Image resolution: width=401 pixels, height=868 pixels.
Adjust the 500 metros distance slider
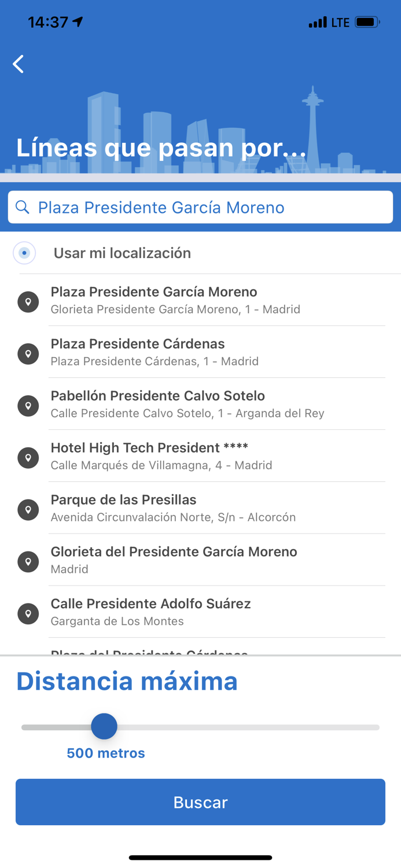104,726
